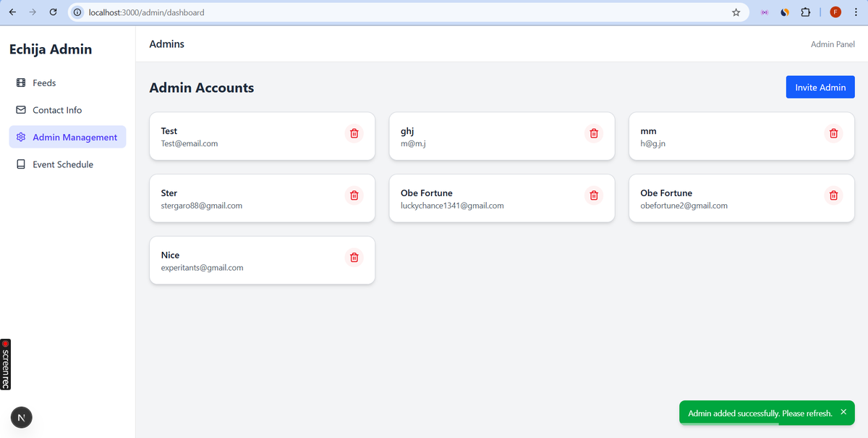
Task: Open the Event Schedule section
Action: pyautogui.click(x=68, y=164)
